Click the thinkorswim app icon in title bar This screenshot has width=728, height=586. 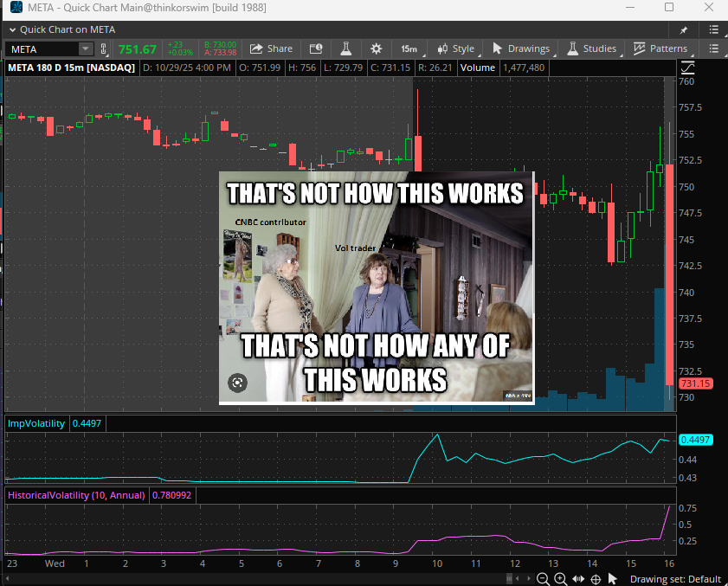[x=16, y=8]
